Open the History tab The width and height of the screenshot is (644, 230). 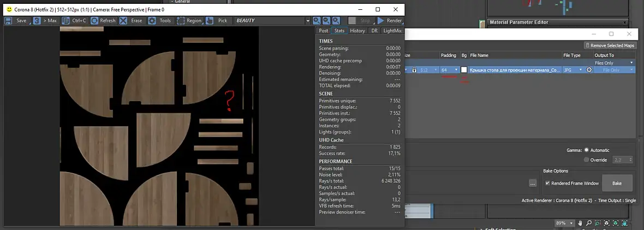357,31
